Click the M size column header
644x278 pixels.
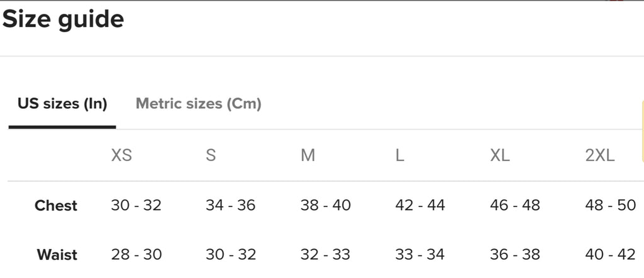[x=308, y=155]
